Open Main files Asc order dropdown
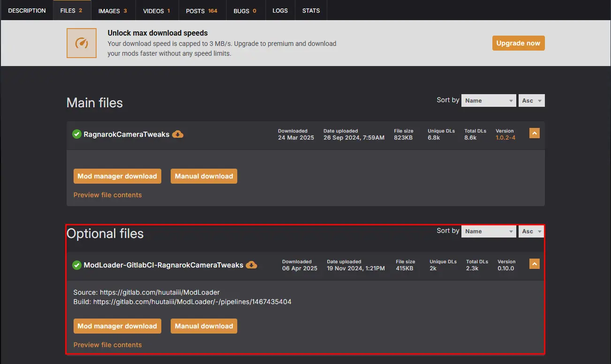 click(532, 100)
